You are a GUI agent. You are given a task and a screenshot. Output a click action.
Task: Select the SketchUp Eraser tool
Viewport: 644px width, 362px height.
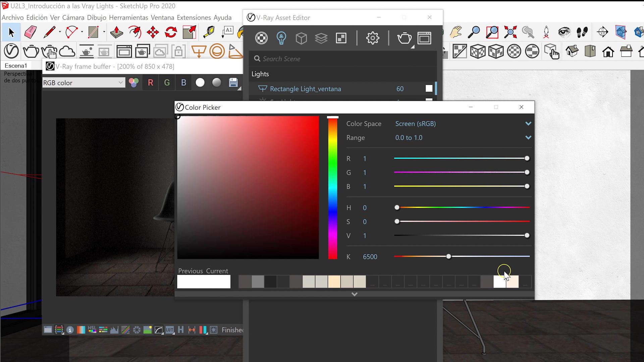31,33
